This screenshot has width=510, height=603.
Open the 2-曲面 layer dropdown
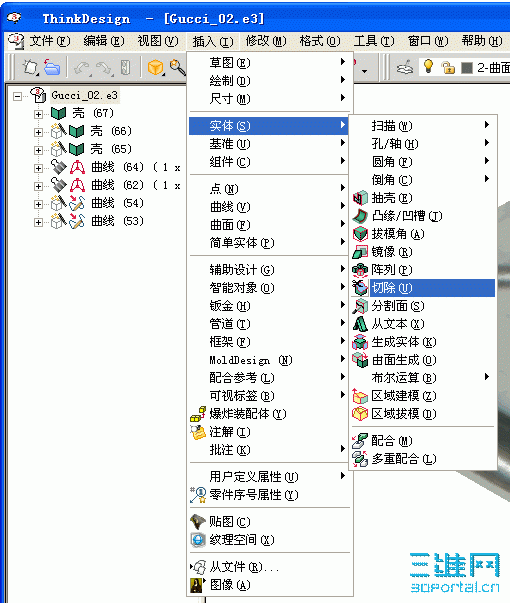coord(493,68)
